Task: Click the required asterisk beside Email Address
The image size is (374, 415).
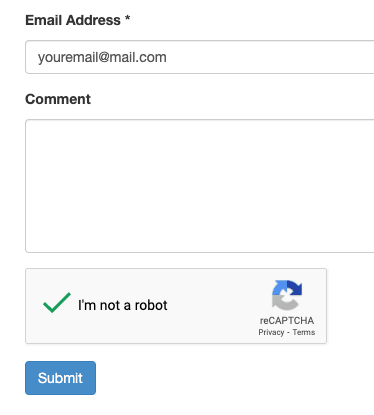Action: [x=127, y=18]
